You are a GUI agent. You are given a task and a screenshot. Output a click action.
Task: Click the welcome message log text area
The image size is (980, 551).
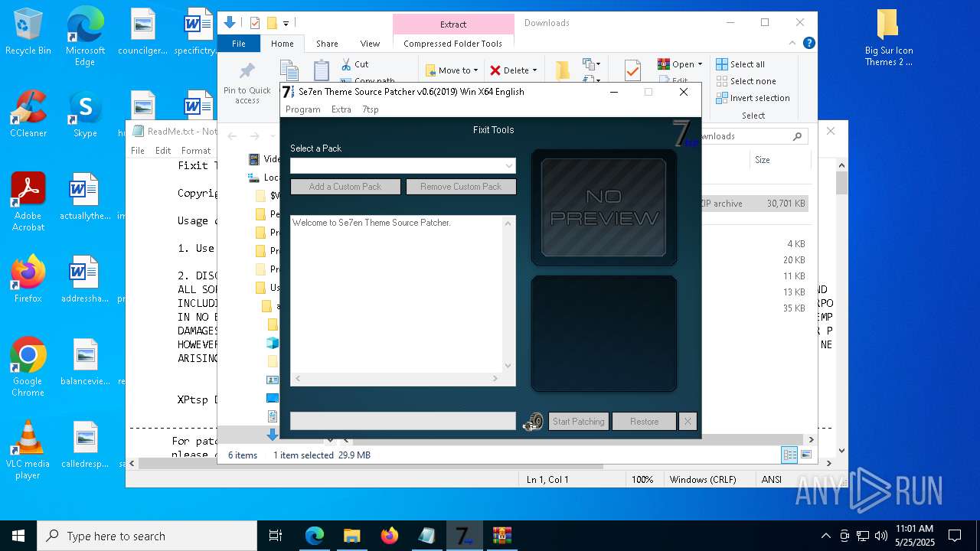pyautogui.click(x=396, y=294)
